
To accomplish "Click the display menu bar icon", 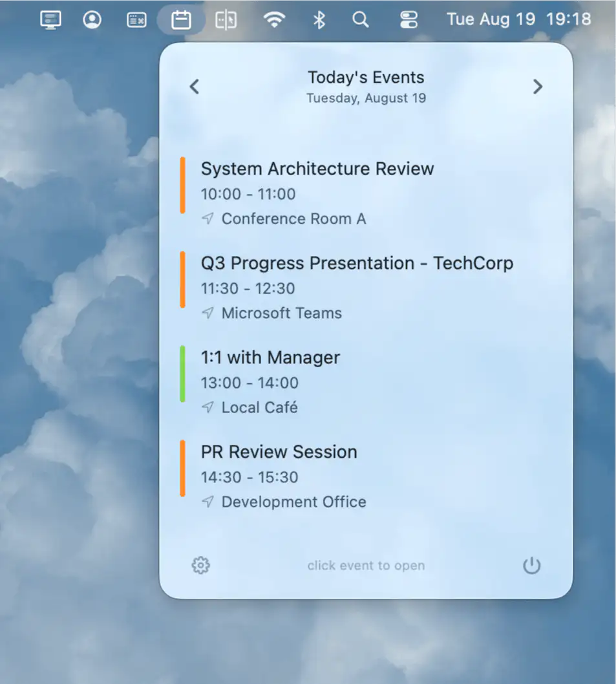I will [50, 19].
